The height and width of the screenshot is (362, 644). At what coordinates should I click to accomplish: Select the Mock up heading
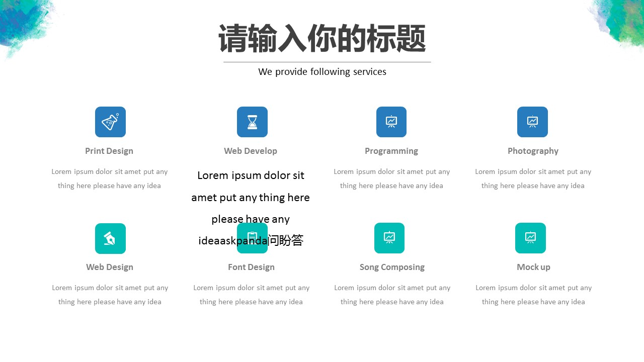tap(533, 267)
